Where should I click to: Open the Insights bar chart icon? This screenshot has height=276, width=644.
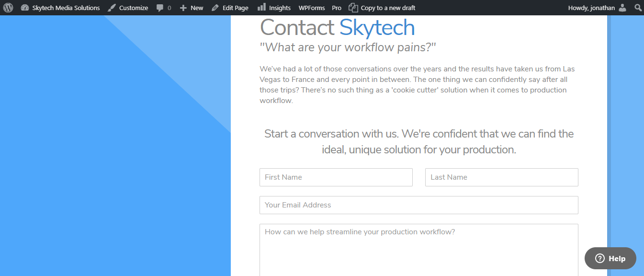[x=261, y=7]
